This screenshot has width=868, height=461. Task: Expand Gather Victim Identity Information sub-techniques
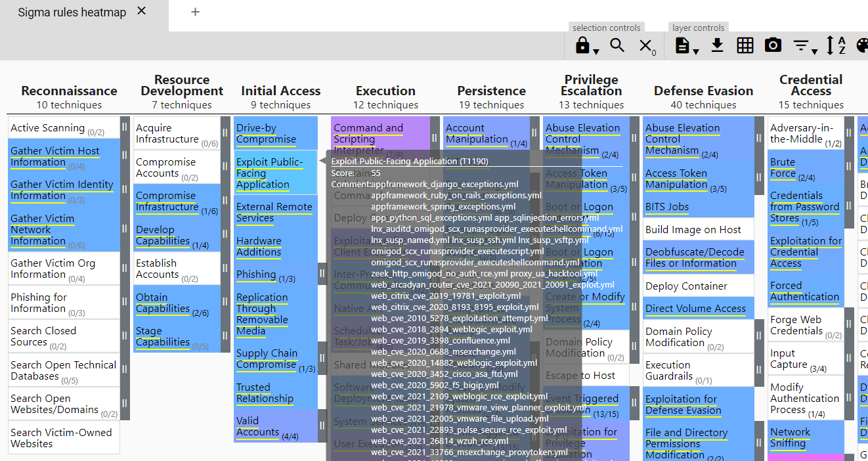tap(125, 190)
